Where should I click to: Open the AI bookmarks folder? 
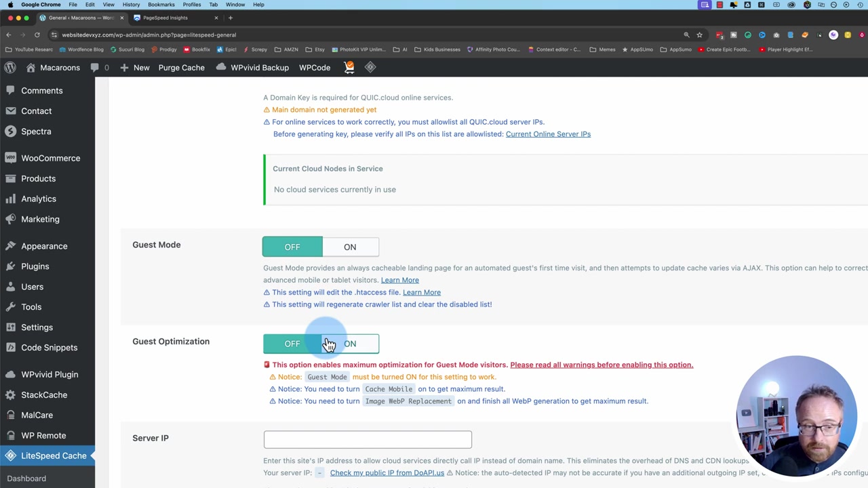click(401, 49)
